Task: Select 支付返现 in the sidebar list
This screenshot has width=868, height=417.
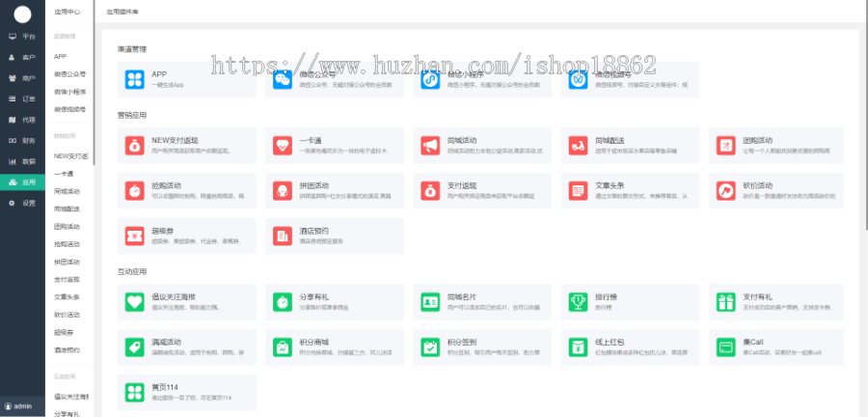Action: click(67, 280)
